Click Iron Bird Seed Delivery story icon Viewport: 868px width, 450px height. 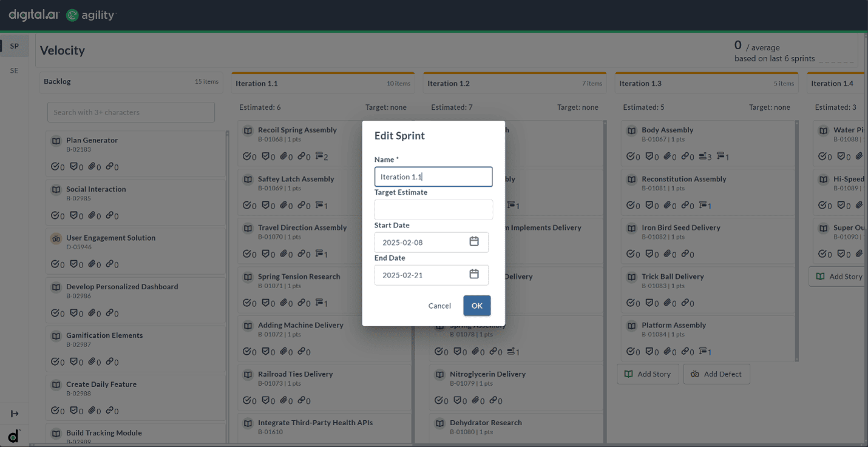(631, 228)
